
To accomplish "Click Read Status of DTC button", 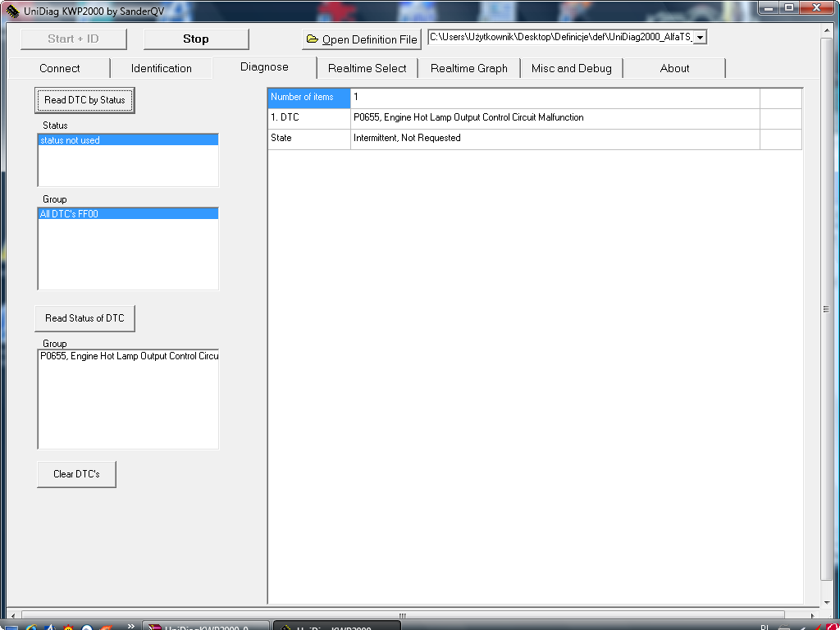I will (x=84, y=318).
